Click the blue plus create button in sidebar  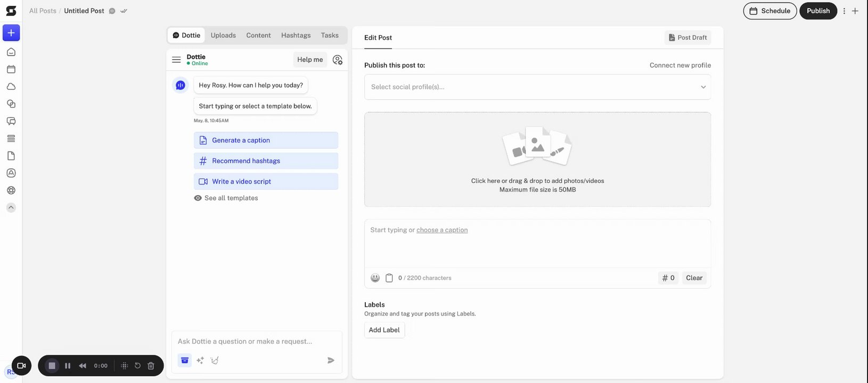11,33
